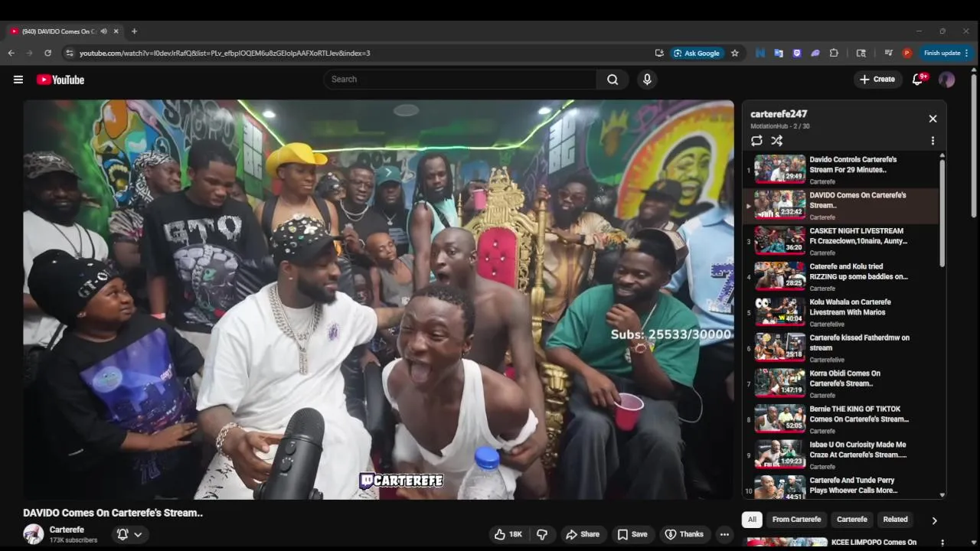Select the '(940) DAVIDO Comes On' browser tab
The image size is (980, 551).
click(x=64, y=31)
